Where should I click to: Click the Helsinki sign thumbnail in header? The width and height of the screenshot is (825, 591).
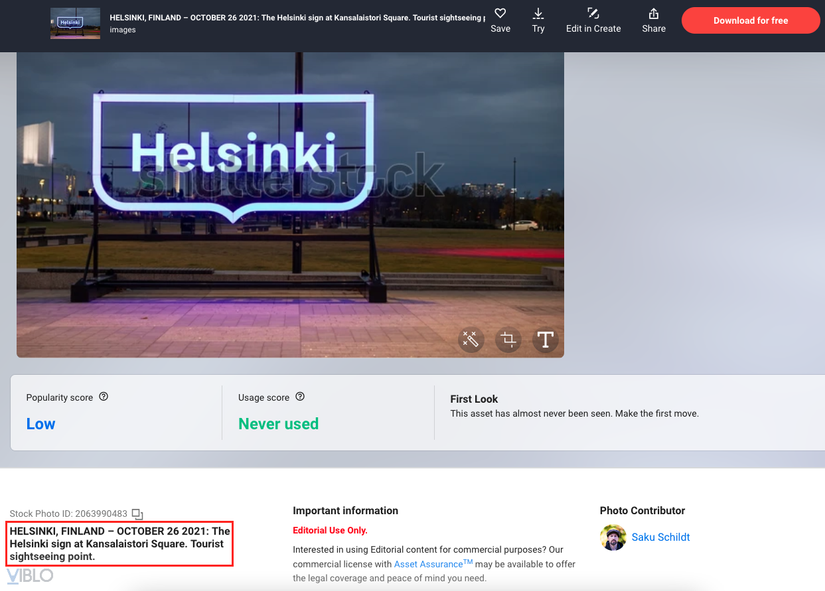pos(75,23)
